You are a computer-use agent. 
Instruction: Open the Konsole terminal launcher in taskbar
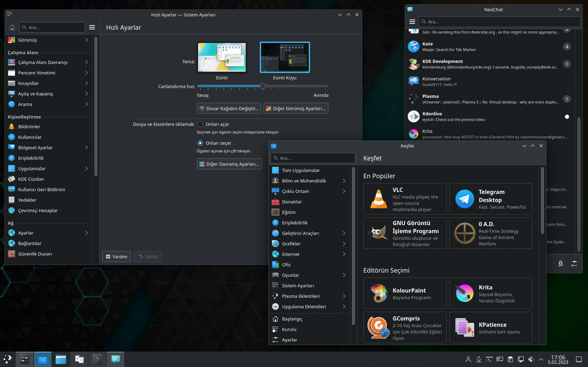(97, 359)
